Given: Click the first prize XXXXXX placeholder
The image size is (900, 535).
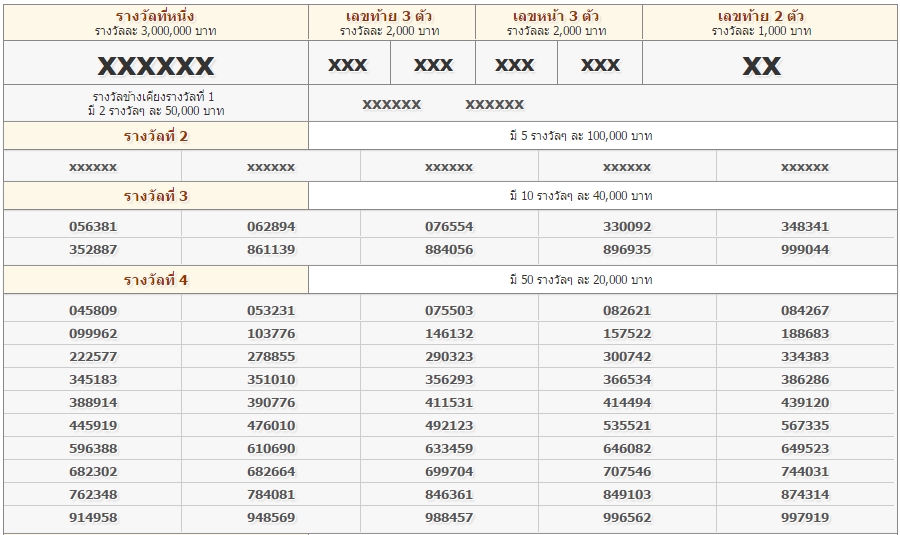Looking at the screenshot, I should coord(156,65).
